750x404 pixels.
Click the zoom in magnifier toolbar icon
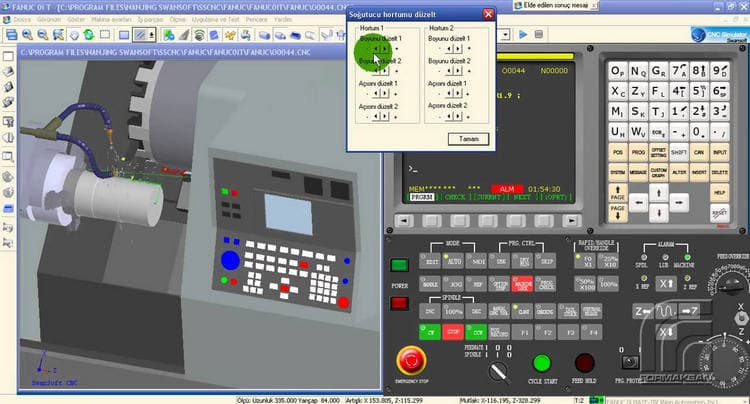coord(27,35)
